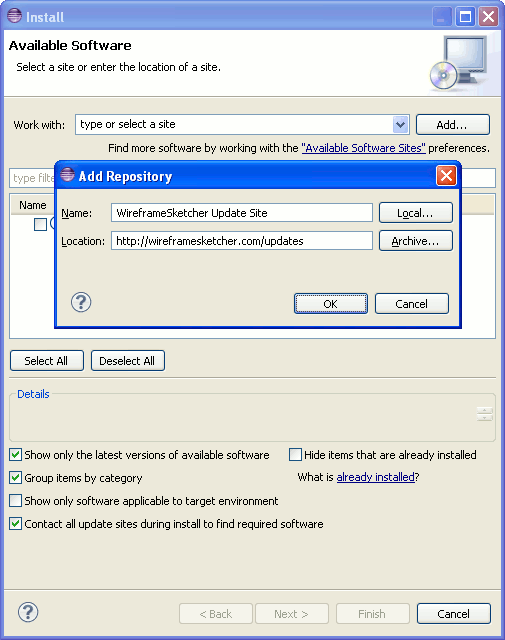The height and width of the screenshot is (640, 505).
Task: Close the Add Repository dialog
Action: tap(446, 176)
